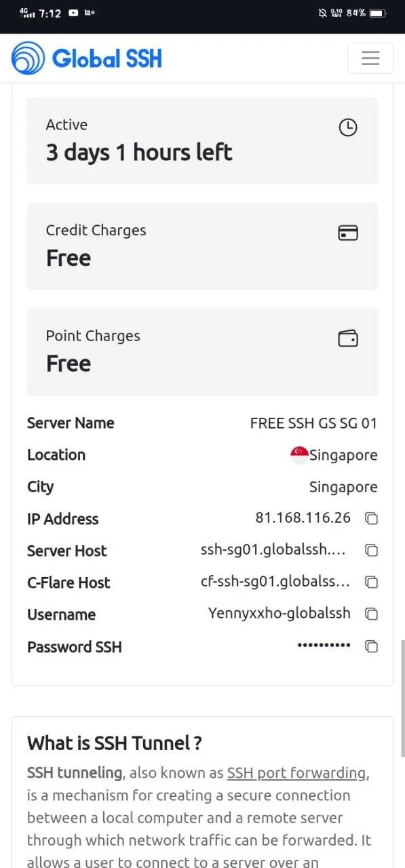Copy the Server Host value

(x=371, y=551)
